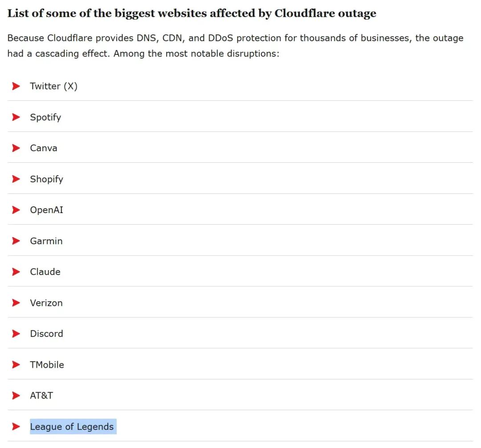Select the Discord text in the list
The height and width of the screenshot is (448, 481).
click(x=46, y=334)
